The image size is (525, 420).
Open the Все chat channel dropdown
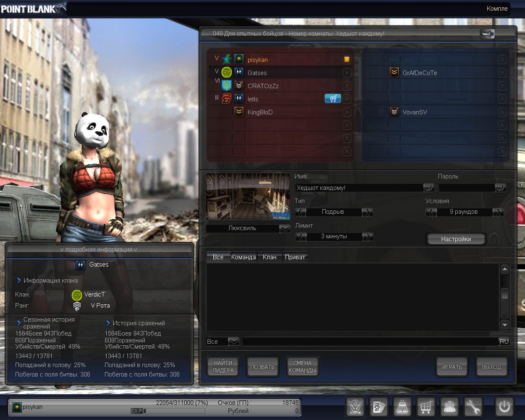[x=233, y=341]
